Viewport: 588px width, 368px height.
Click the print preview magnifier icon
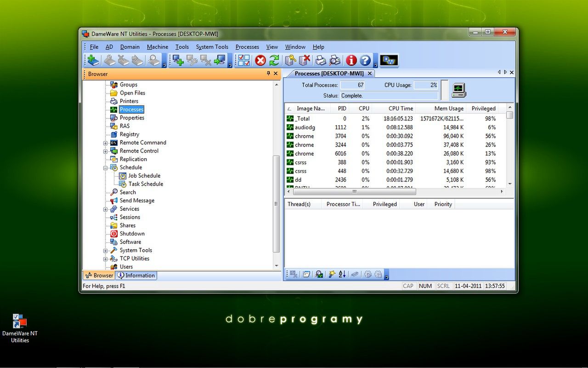tap(335, 60)
